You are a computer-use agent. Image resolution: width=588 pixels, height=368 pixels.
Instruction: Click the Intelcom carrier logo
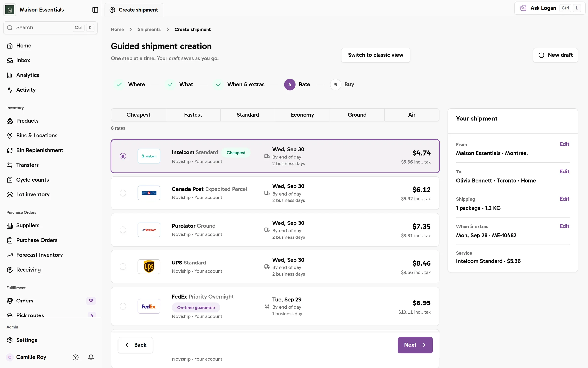click(149, 156)
